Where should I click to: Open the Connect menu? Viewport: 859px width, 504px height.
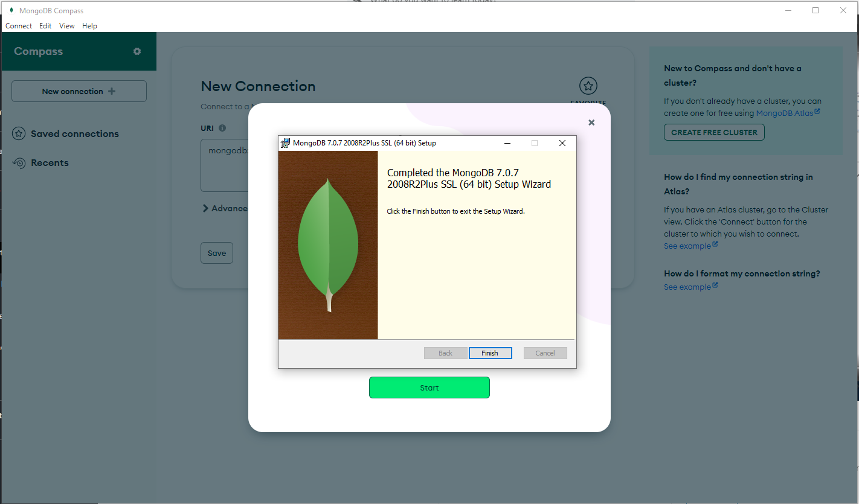[19, 26]
